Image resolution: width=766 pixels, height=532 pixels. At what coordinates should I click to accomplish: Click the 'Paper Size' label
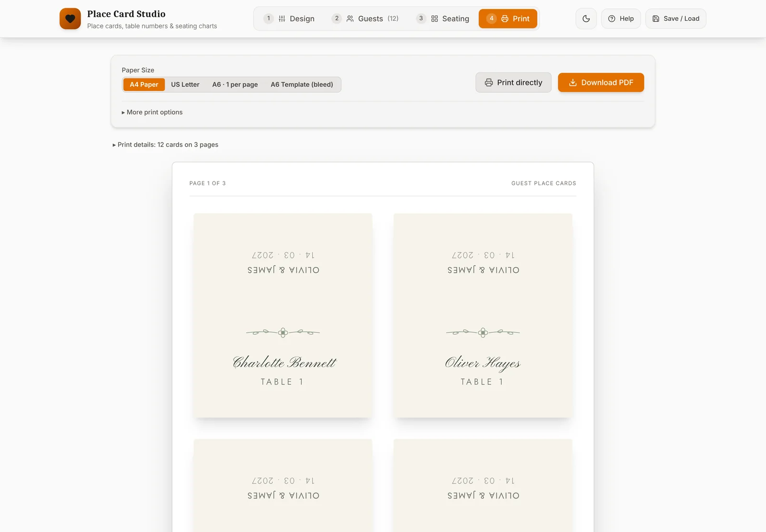click(x=138, y=70)
